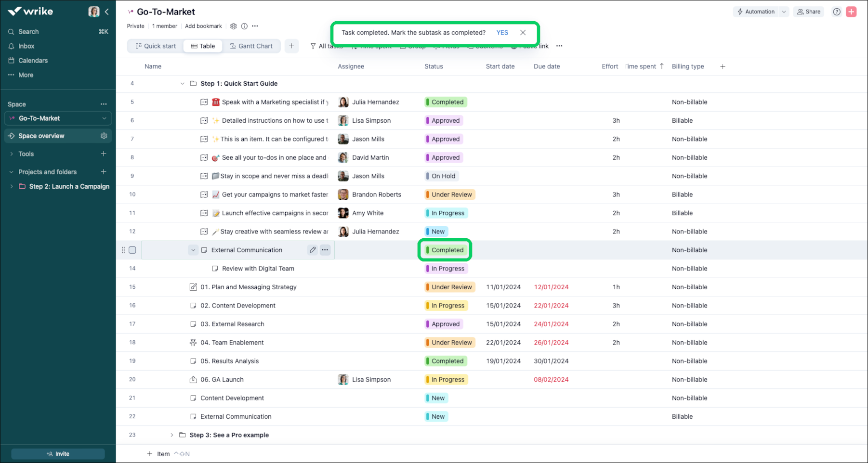This screenshot has height=463, width=868.
Task: Click the info icon under Go-To-Market title
Action: (244, 26)
